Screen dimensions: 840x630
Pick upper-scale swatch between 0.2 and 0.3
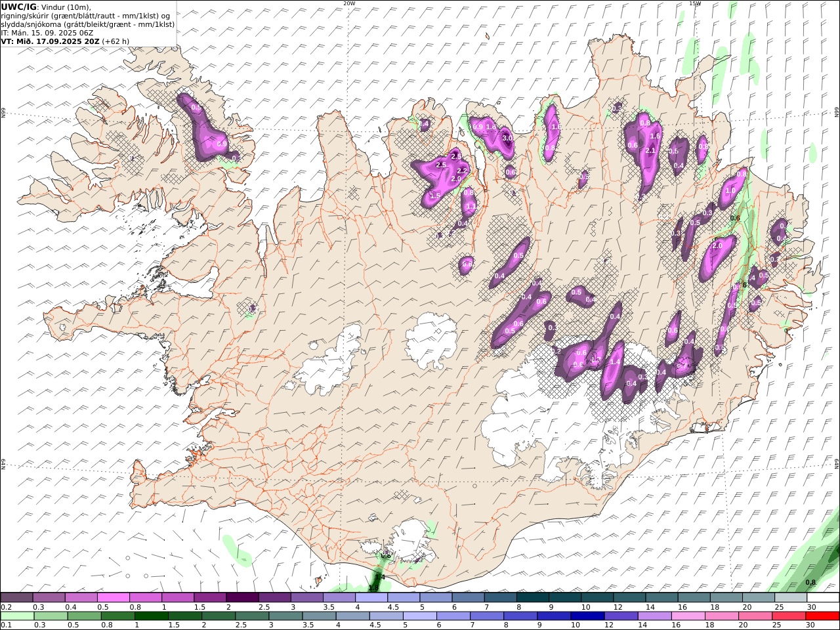pyautogui.click(x=16, y=597)
